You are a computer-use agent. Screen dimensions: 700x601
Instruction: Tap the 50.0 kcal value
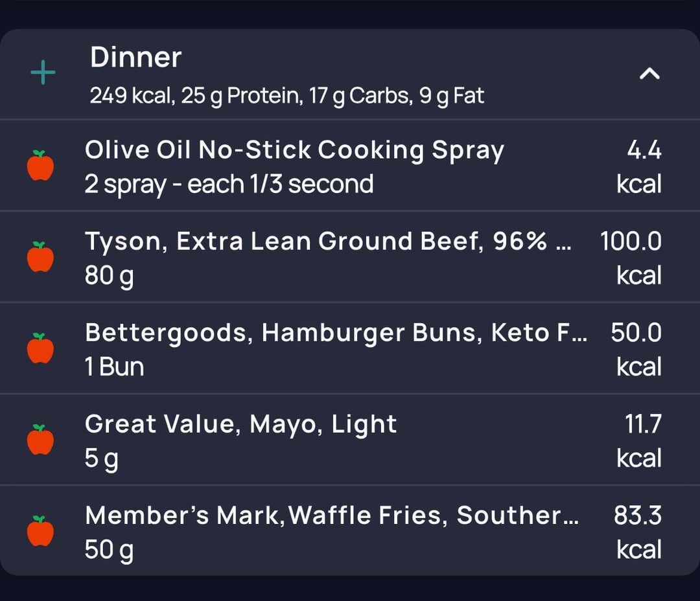click(x=636, y=333)
